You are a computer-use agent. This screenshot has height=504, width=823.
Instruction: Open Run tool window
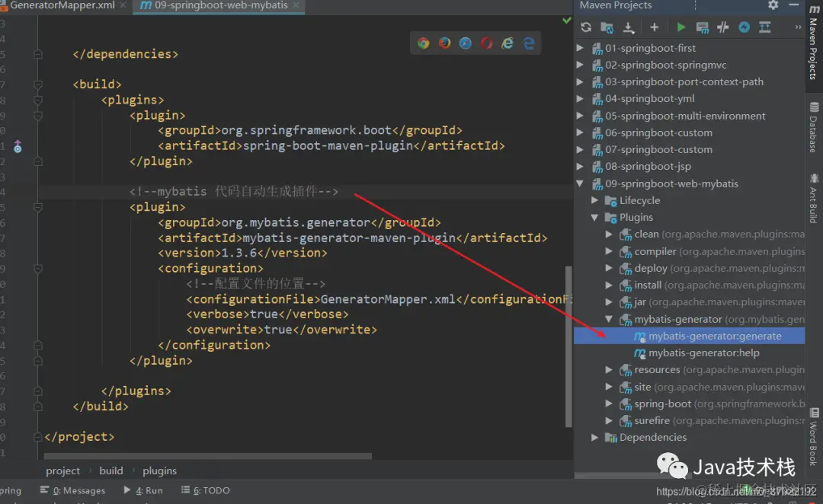click(143, 490)
